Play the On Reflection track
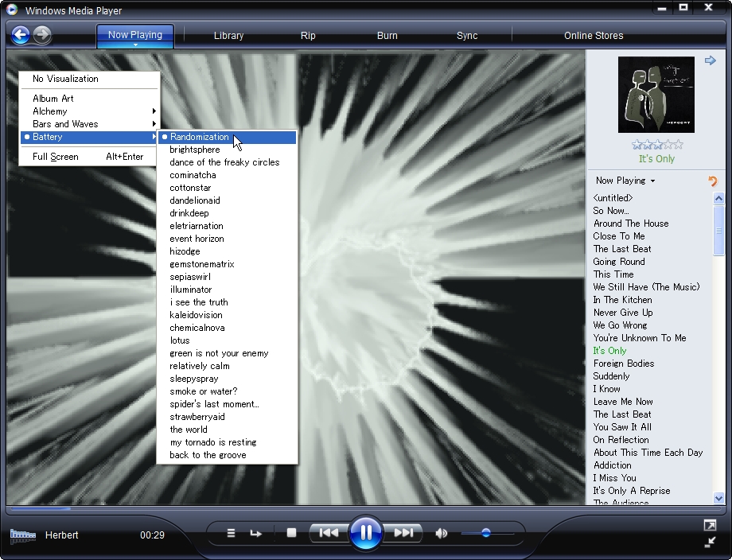The width and height of the screenshot is (732, 560). pos(621,440)
